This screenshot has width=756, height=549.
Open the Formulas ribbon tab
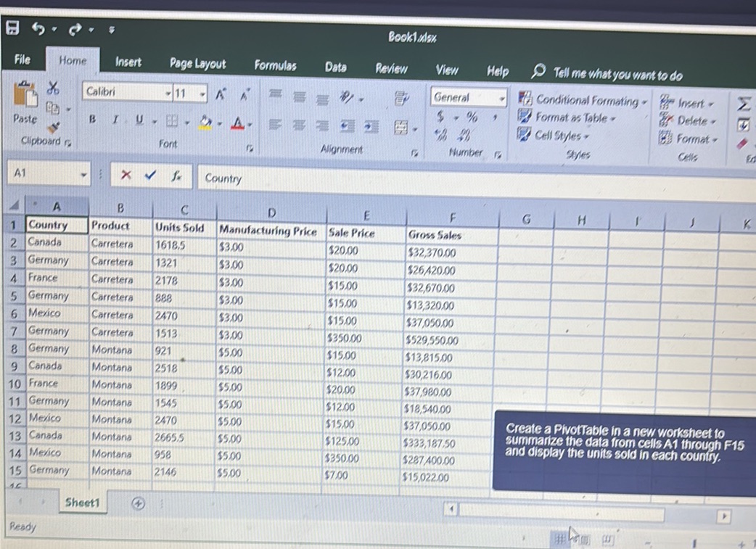click(x=276, y=65)
